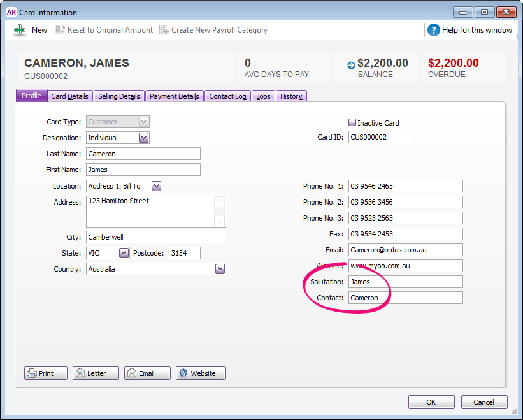Expand the Location address dropdown

[x=156, y=186]
